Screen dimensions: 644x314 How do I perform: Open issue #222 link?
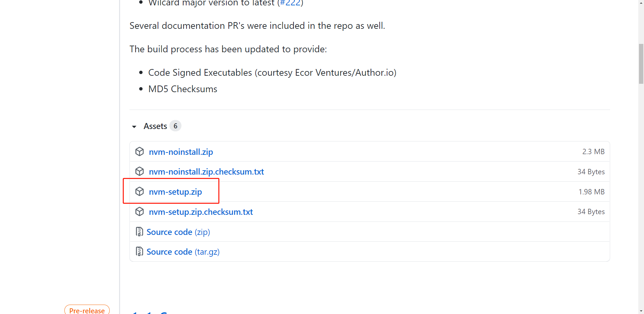(290, 3)
